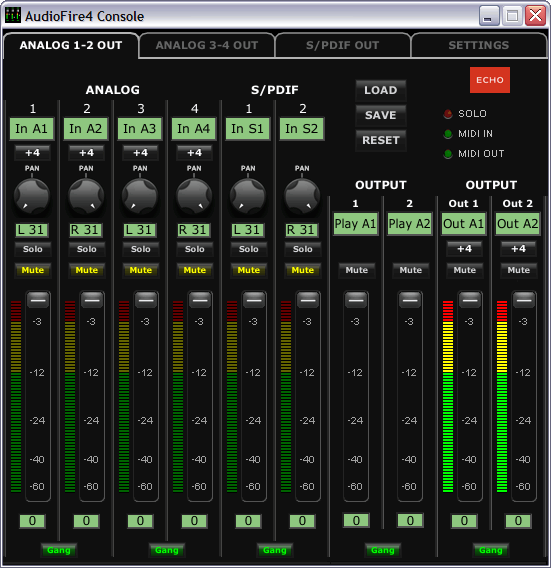Click the Echo logo icon

(490, 80)
